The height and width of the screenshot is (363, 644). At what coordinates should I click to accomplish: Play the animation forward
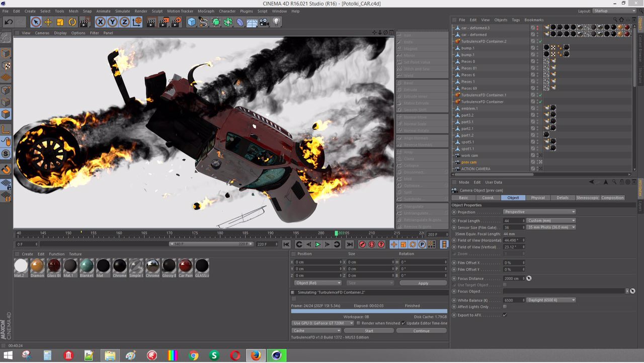317,244
